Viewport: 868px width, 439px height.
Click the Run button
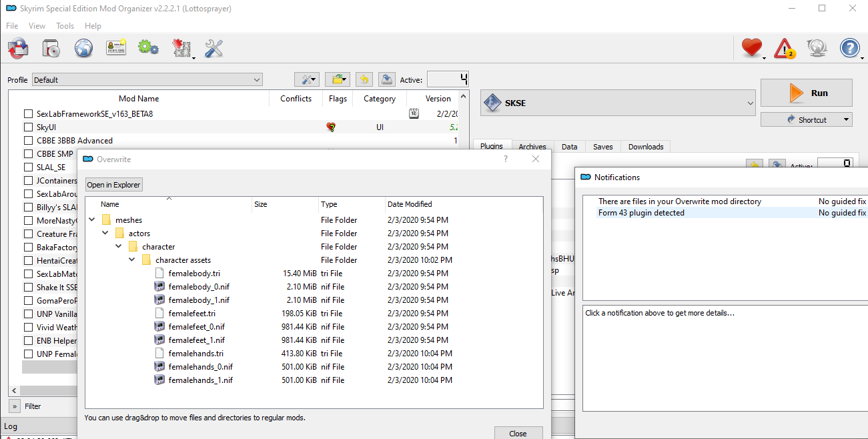click(807, 93)
